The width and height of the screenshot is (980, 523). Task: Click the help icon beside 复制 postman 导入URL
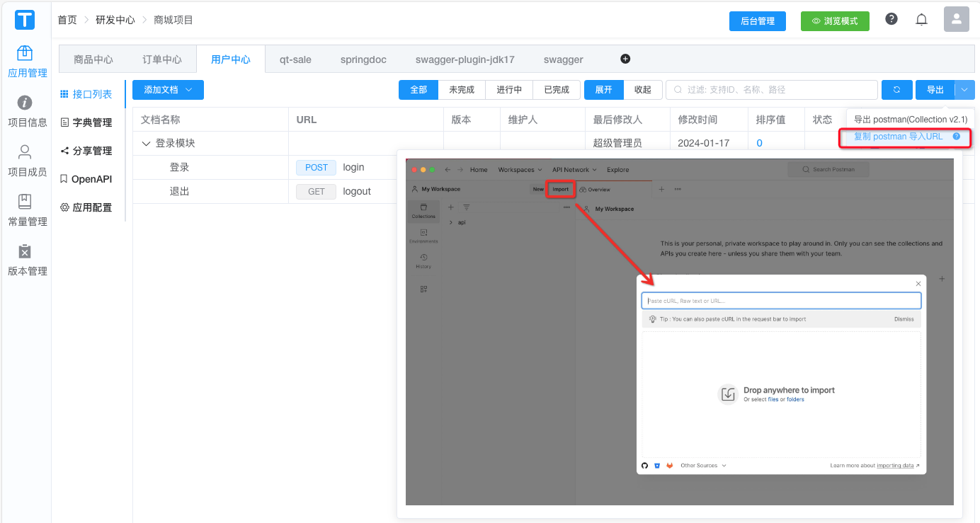pyautogui.click(x=957, y=137)
